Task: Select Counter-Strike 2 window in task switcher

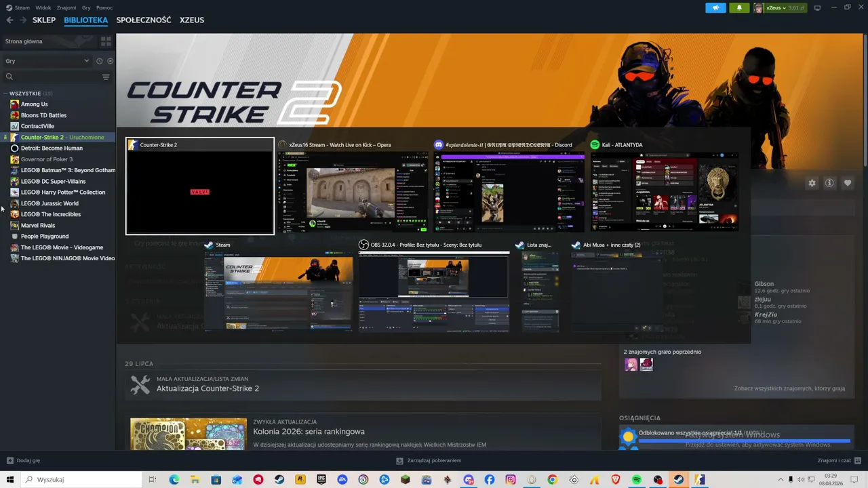Action: coord(200,186)
